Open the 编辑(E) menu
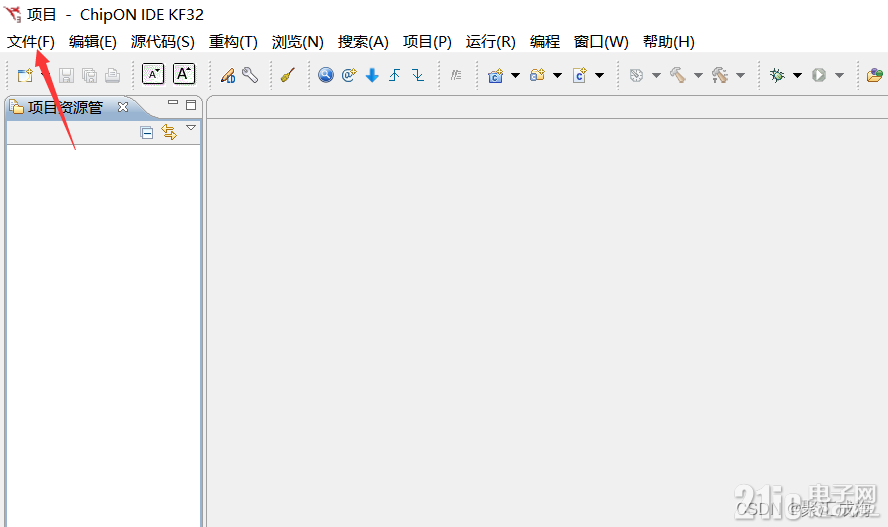Image resolution: width=888 pixels, height=527 pixels. [92, 42]
